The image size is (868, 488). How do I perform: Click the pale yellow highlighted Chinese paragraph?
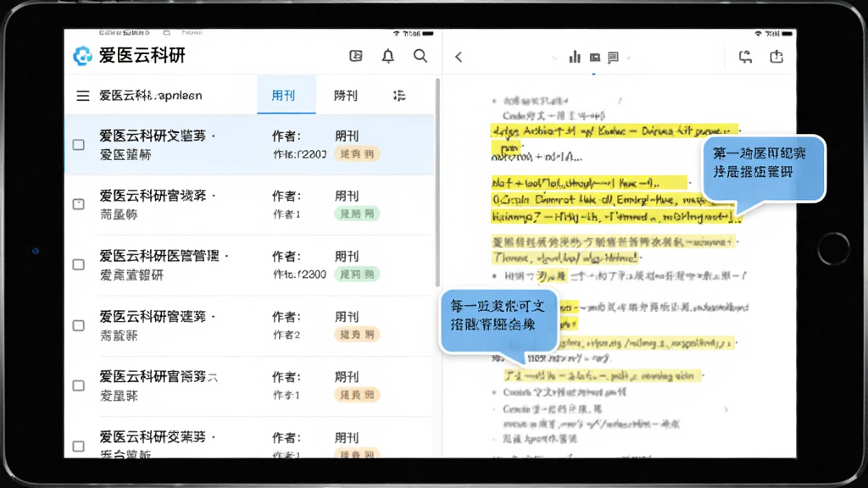click(x=612, y=250)
